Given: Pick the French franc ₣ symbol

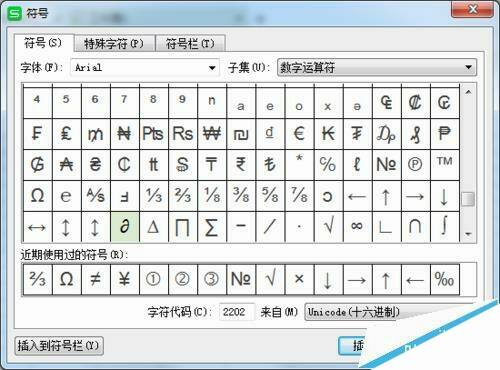Looking at the screenshot, I should (37, 134).
